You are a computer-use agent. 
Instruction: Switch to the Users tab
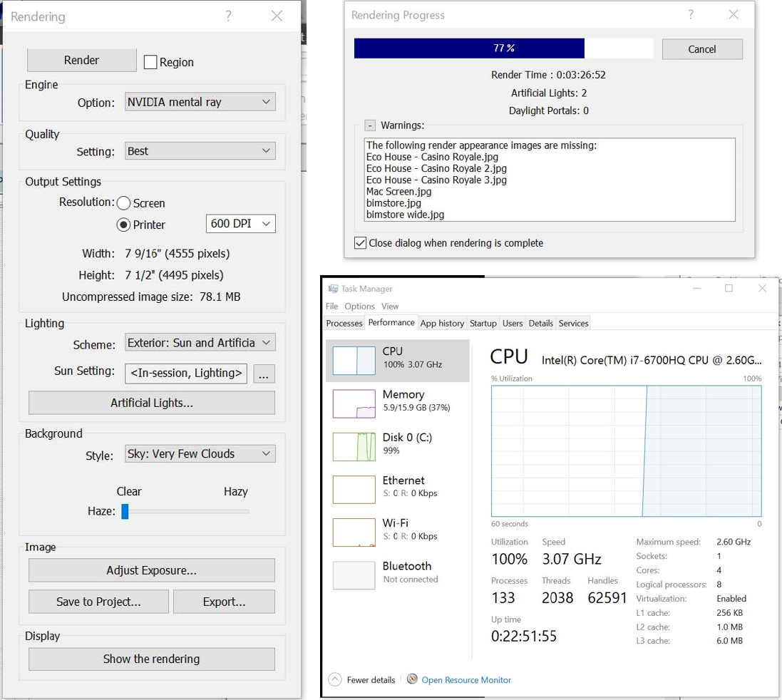click(513, 323)
